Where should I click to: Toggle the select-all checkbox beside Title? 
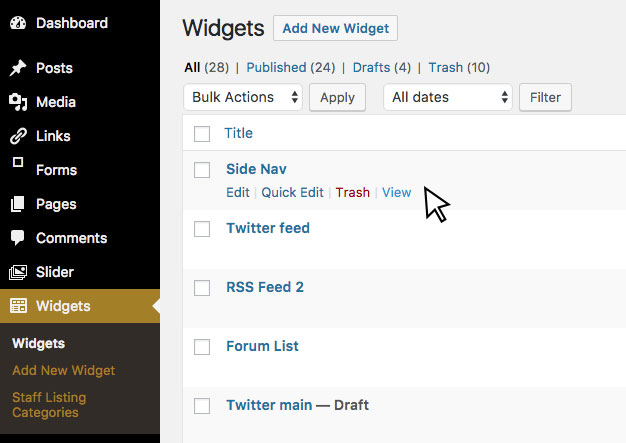pos(202,134)
